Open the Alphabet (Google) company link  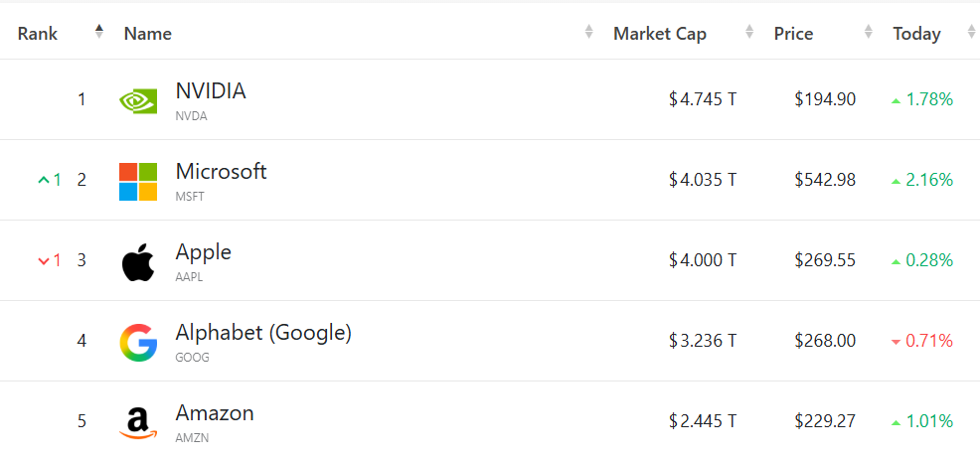[263, 333]
